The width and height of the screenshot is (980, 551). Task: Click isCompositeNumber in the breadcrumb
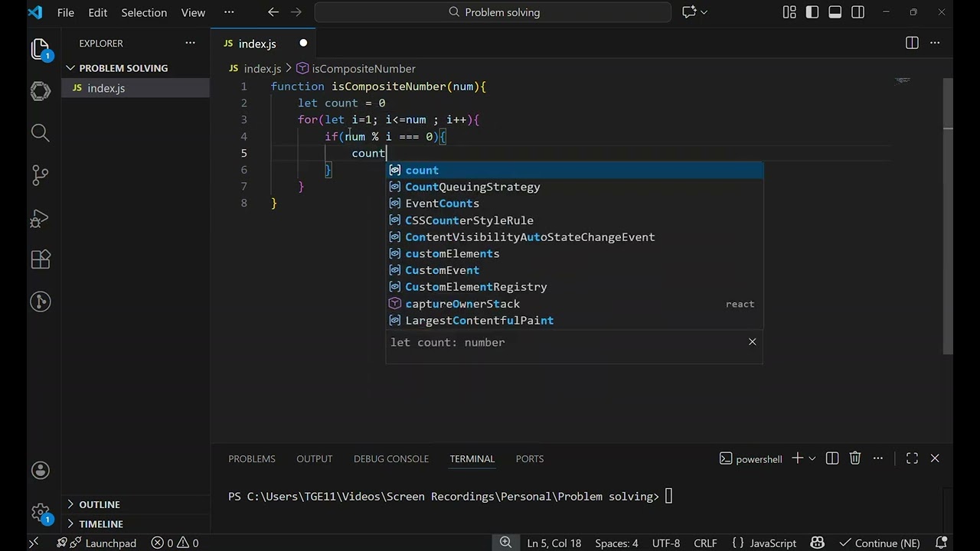pyautogui.click(x=364, y=68)
